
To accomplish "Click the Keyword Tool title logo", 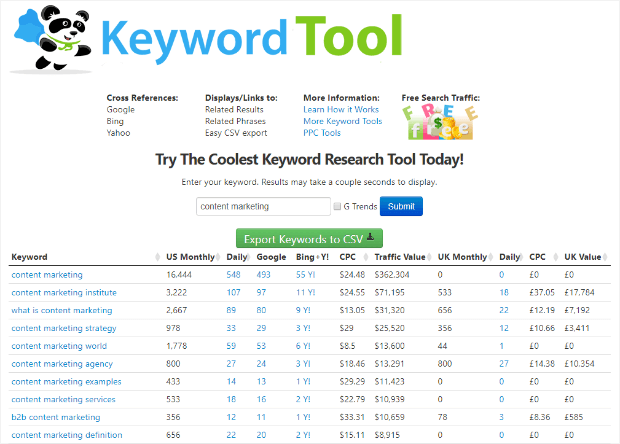I will pyautogui.click(x=252, y=38).
